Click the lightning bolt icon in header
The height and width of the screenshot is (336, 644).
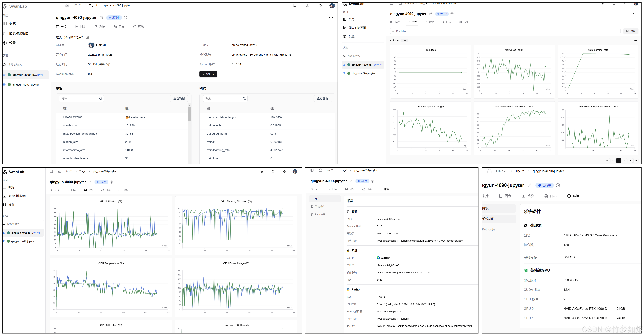click(x=320, y=5)
